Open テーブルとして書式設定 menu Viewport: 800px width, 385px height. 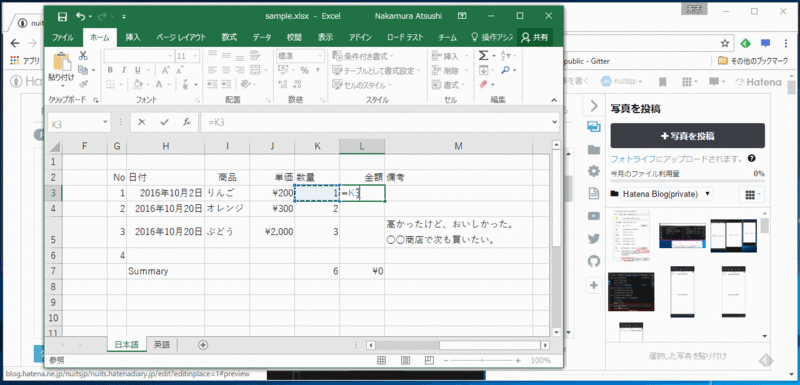coord(376,70)
